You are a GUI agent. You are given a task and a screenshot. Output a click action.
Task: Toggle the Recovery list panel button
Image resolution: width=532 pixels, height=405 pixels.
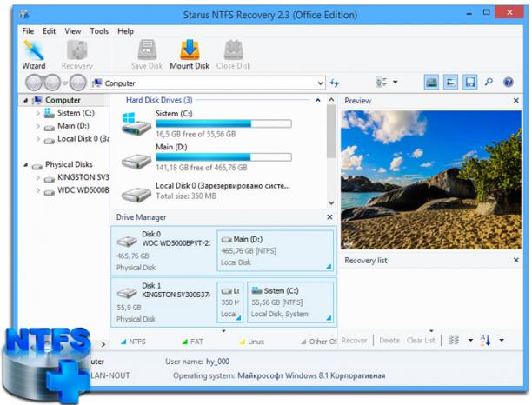[470, 82]
